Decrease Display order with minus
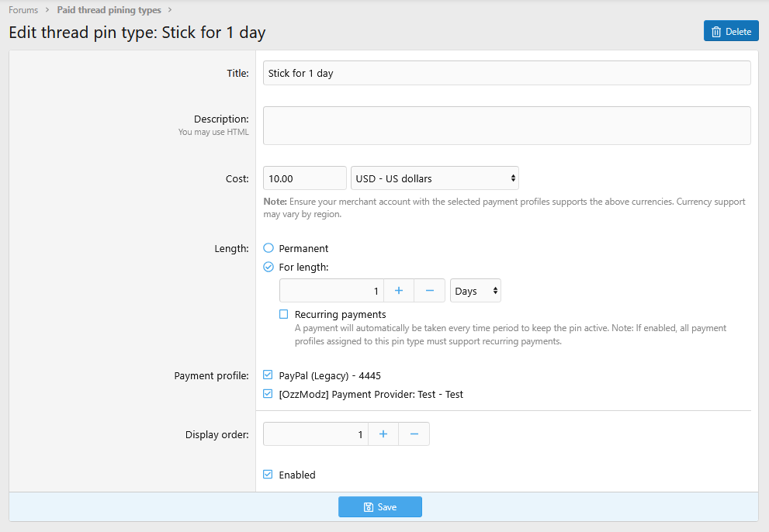The height and width of the screenshot is (532, 769). 414,434
